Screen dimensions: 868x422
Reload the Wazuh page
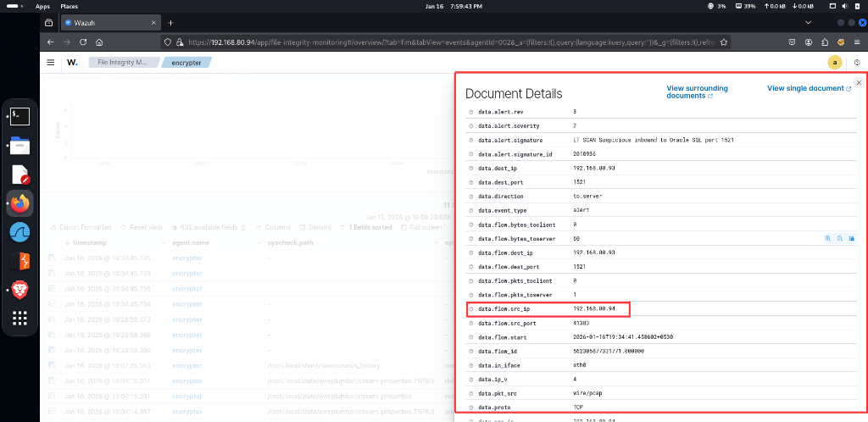pyautogui.click(x=83, y=42)
